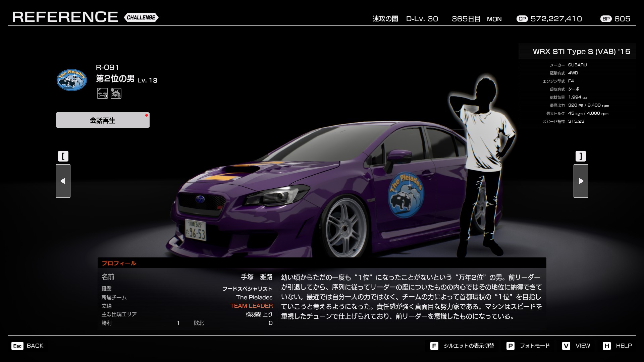
Task: Click The Pleiades team emblem beside rival name
Action: (72, 80)
